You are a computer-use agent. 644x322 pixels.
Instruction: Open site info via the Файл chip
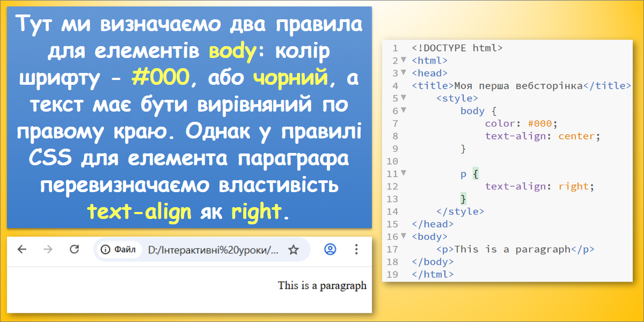[x=119, y=250]
